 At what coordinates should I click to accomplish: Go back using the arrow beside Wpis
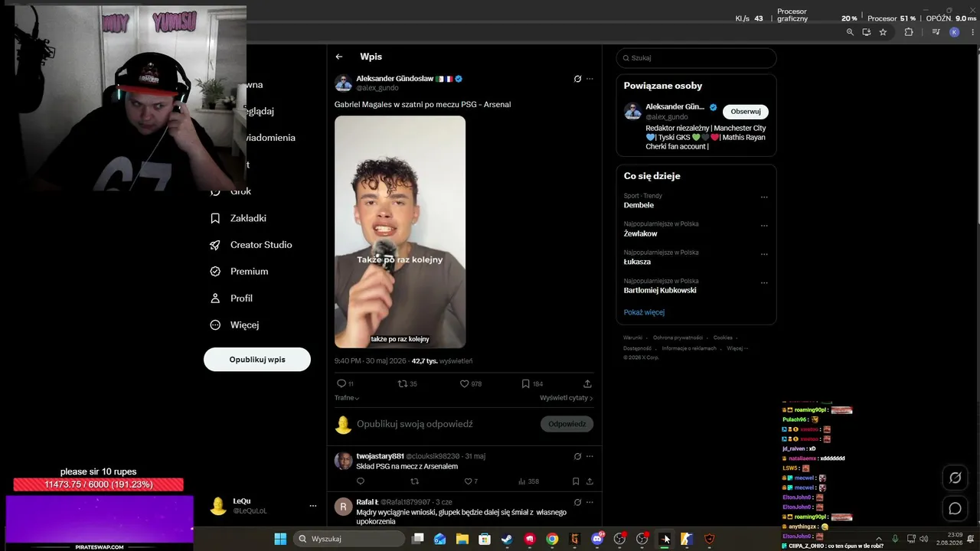[339, 57]
